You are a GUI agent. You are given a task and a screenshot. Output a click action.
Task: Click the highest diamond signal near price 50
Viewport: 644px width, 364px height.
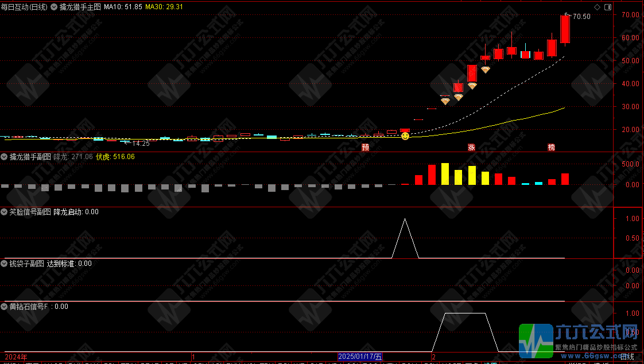[485, 69]
